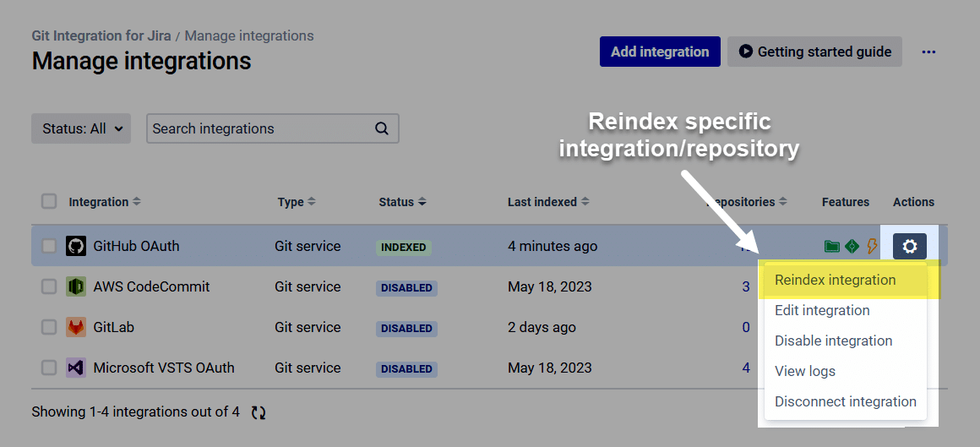Click the Actions column header

pyautogui.click(x=914, y=202)
